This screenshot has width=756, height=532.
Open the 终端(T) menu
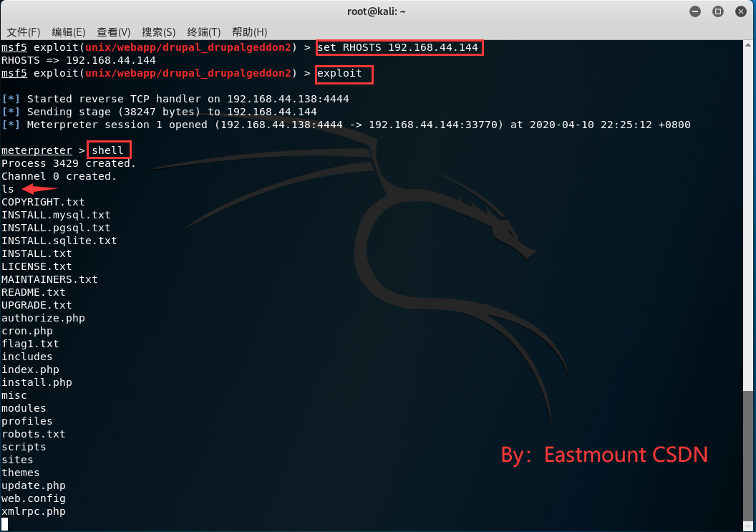(x=203, y=32)
